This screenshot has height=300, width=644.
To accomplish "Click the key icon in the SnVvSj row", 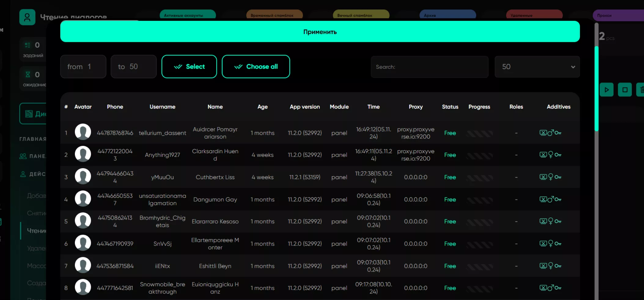I will [558, 244].
